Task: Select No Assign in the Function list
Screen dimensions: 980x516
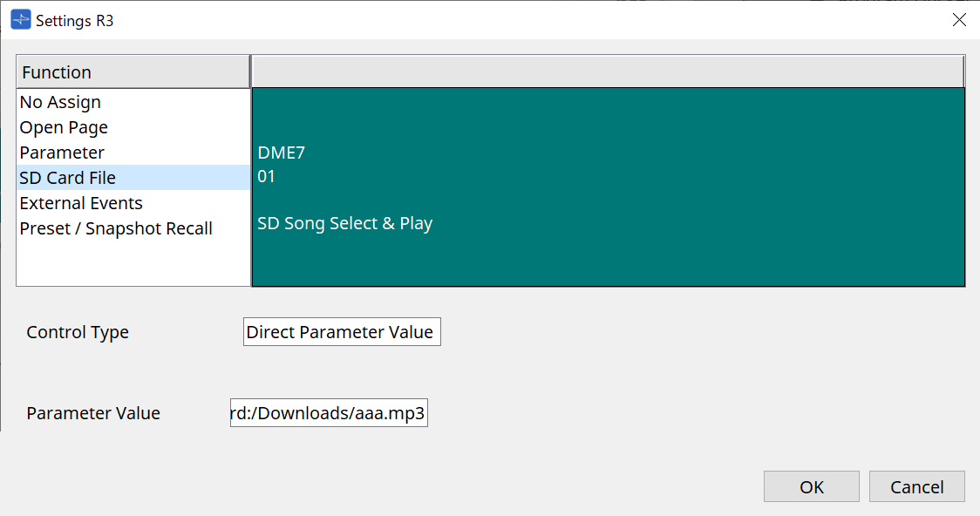Action: 60,102
